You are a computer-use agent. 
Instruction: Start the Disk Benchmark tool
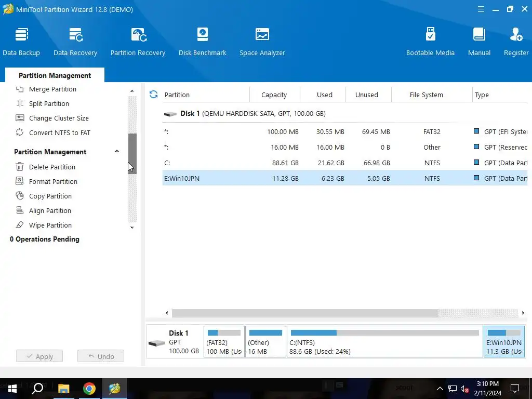point(203,42)
